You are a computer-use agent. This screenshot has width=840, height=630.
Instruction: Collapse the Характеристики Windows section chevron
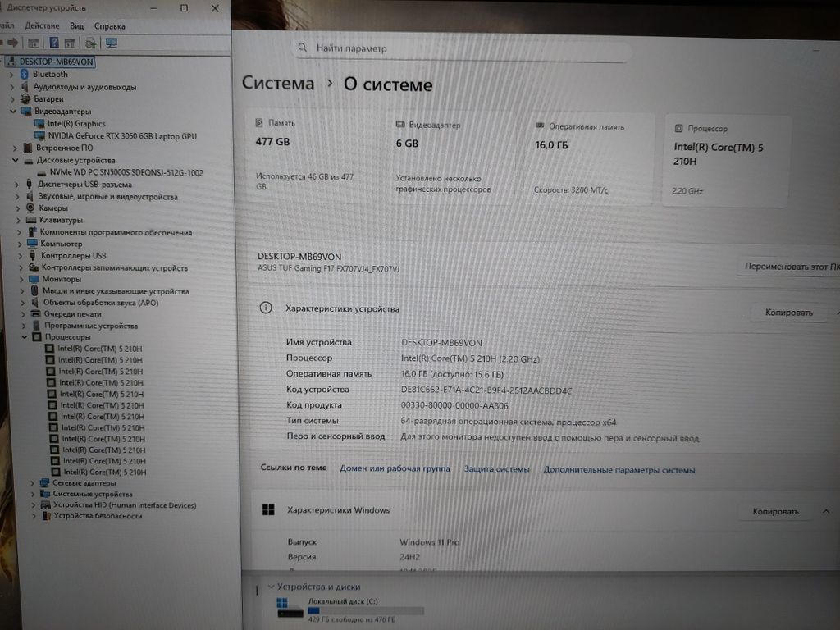(825, 511)
